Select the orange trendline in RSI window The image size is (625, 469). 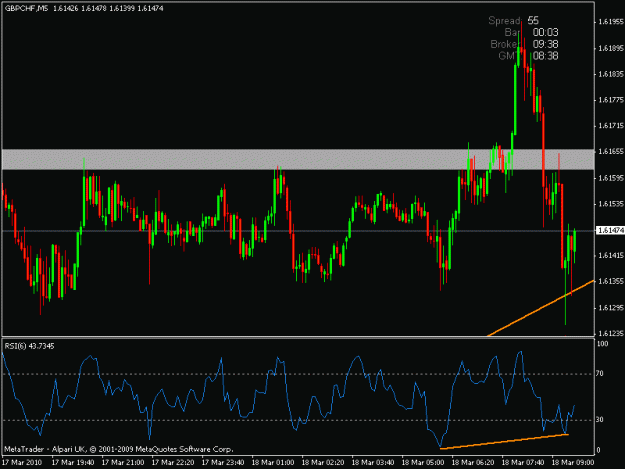tap(504, 442)
